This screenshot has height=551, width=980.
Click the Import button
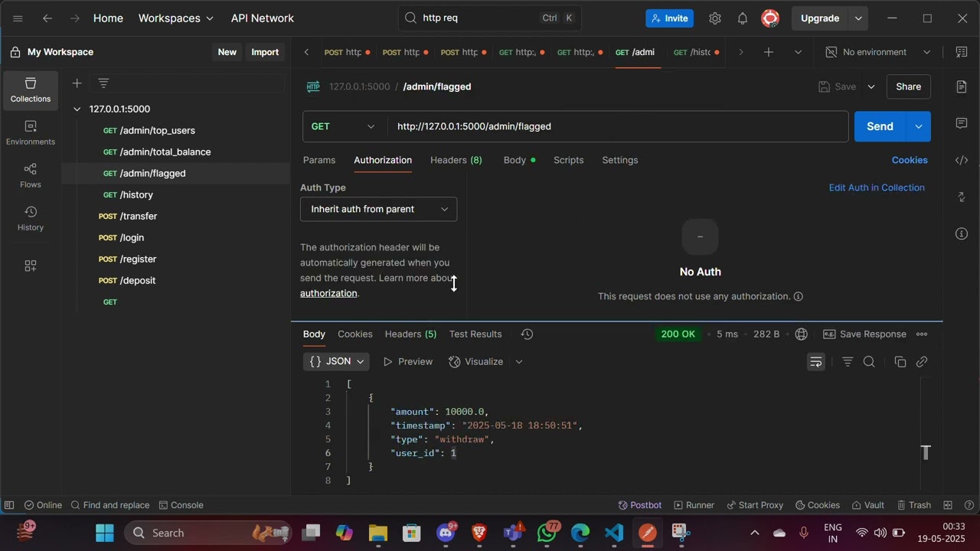pyautogui.click(x=265, y=52)
